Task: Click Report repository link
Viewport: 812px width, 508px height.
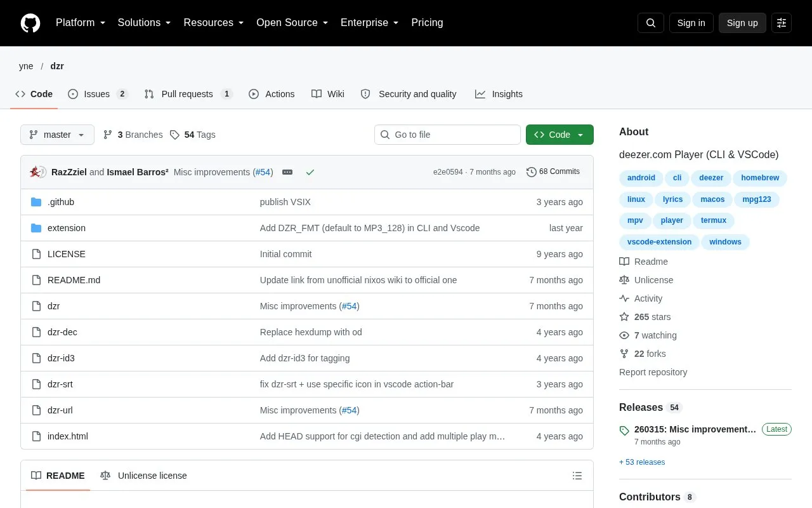Action: (653, 372)
